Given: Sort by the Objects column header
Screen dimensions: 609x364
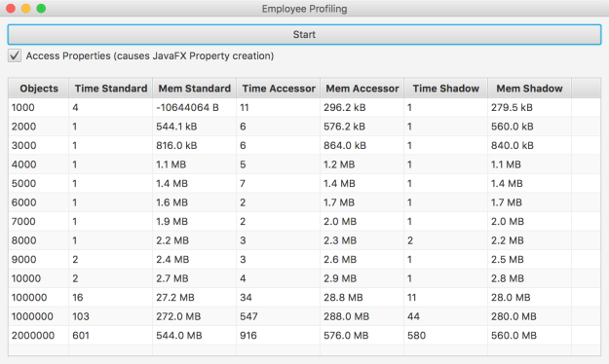Looking at the screenshot, I should click(38, 89).
